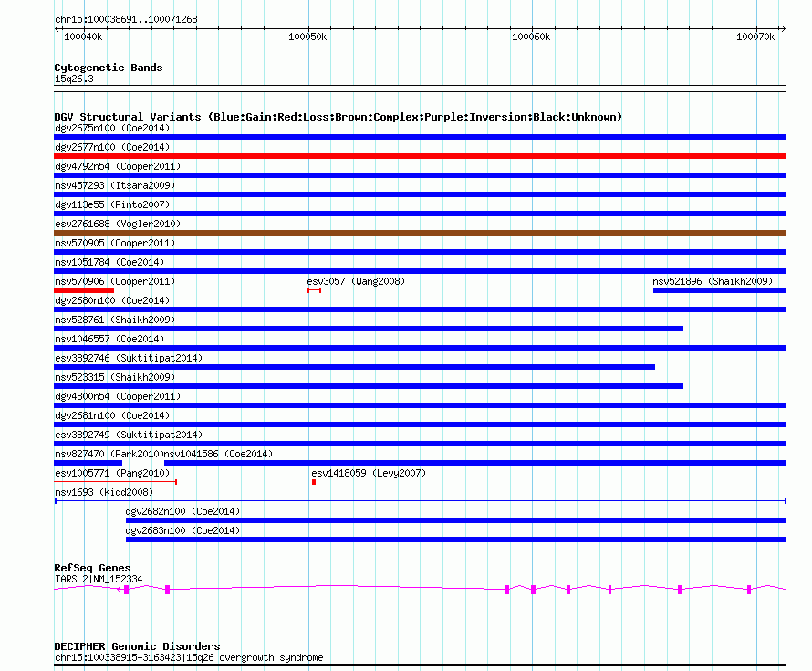Click dgv2681n100 (Coe2014) label
This screenshot has width=812, height=671.
point(112,415)
